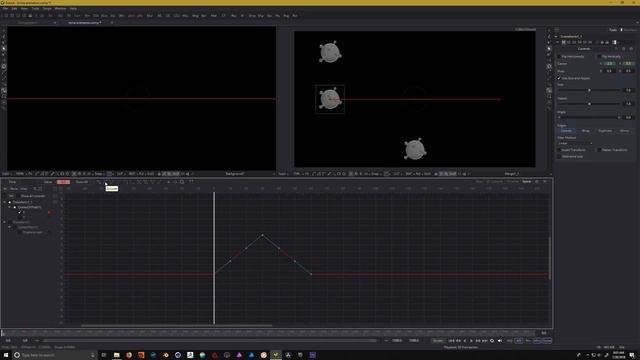Viewport: 640px width, 360px height.
Task: Click the Size slider handle
Action: pos(589,90)
